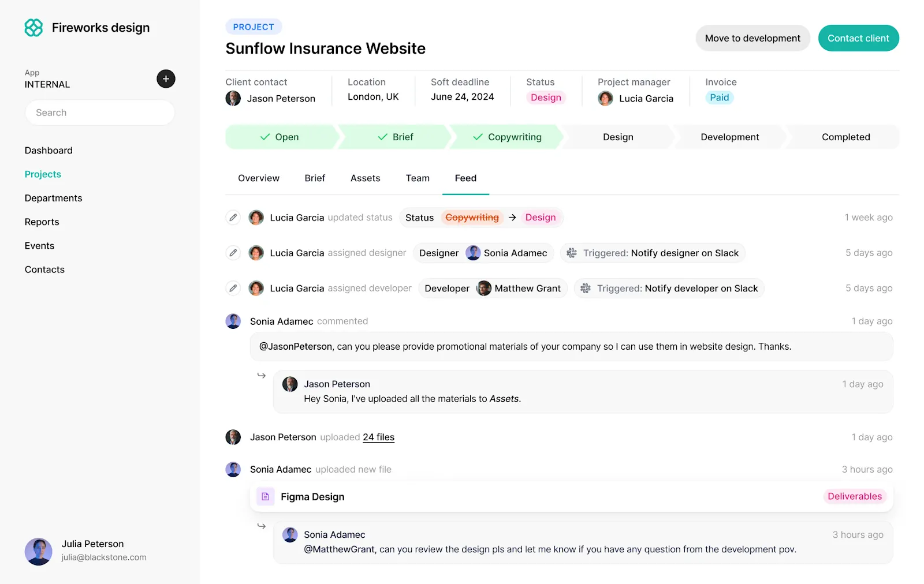Viewport: 924px width, 584px height.
Task: Click Lucia Garcia avatar under Project manager
Action: coord(605,98)
